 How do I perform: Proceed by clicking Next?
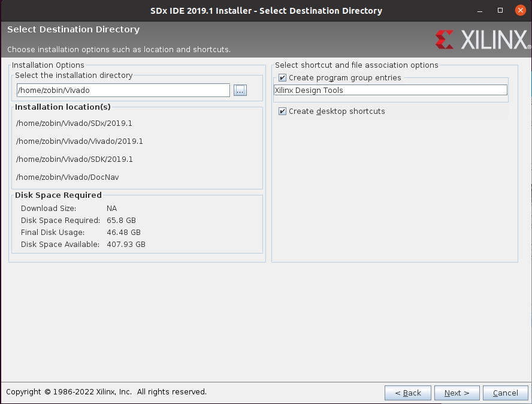[457, 393]
